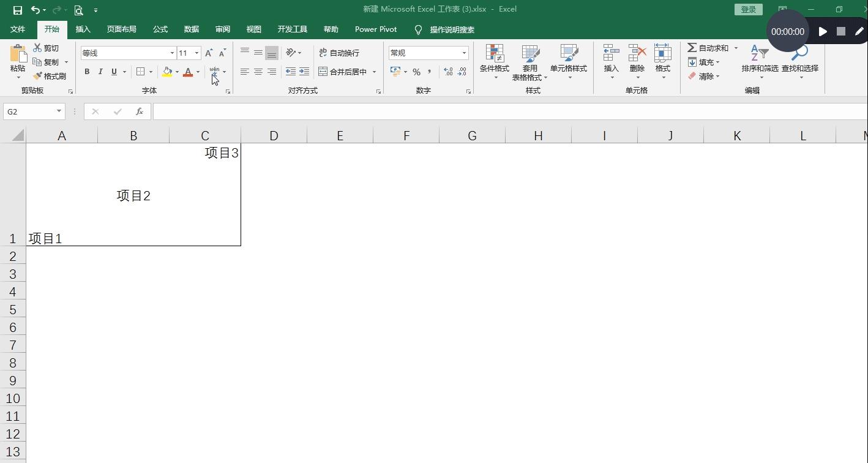The width and height of the screenshot is (868, 463).
Task: Select the Italic formatting icon
Action: [100, 72]
